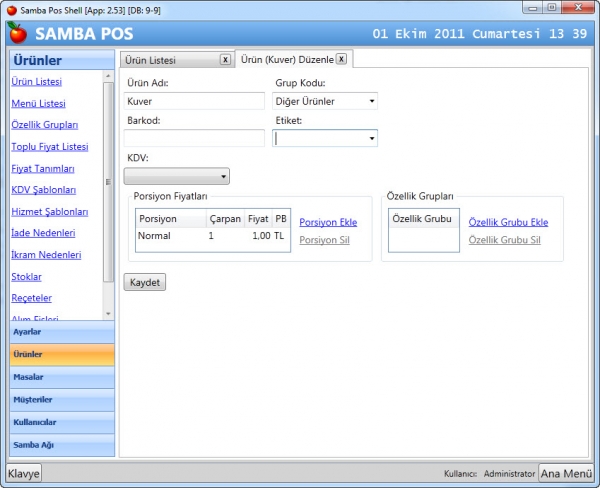The height and width of the screenshot is (488, 600).
Task: Click sidebar scrollbar down arrow
Action: point(108,314)
